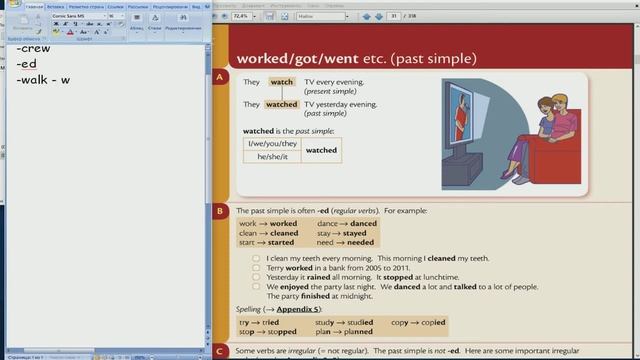The width and height of the screenshot is (640, 360).
Task: Click the word '-crew' in Word document
Action: pos(33,48)
